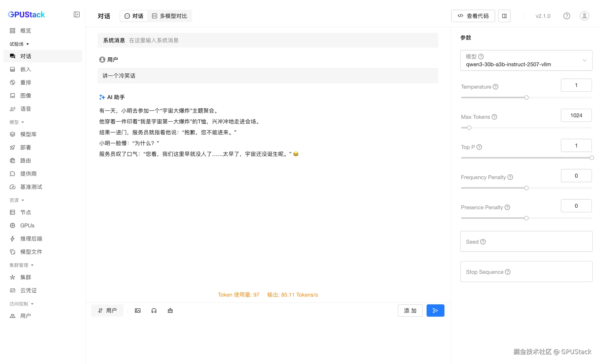This screenshot has height=364, width=600.
Task: Open 基准测试 in the sidebar
Action: [31, 187]
